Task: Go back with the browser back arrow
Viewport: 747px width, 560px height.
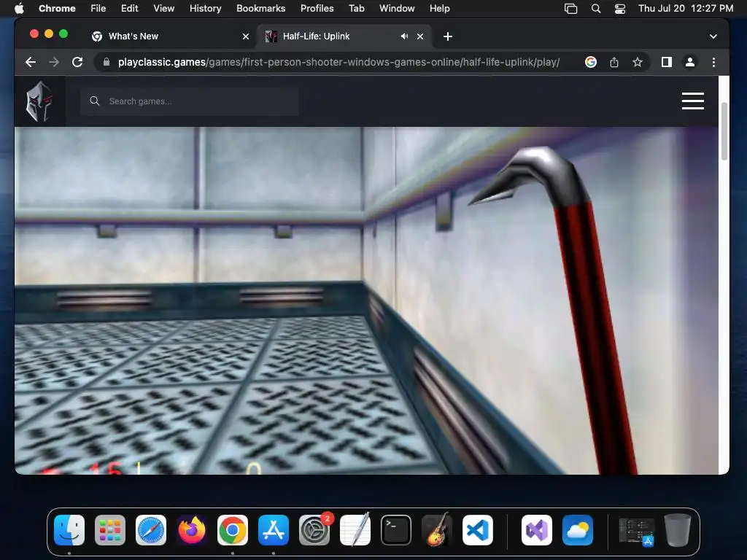Action: coord(31,63)
